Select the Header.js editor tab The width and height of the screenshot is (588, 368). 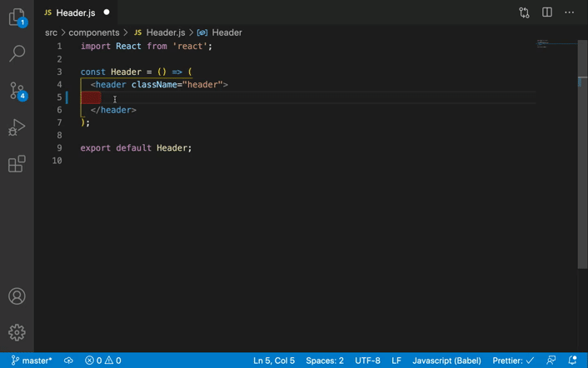click(77, 12)
